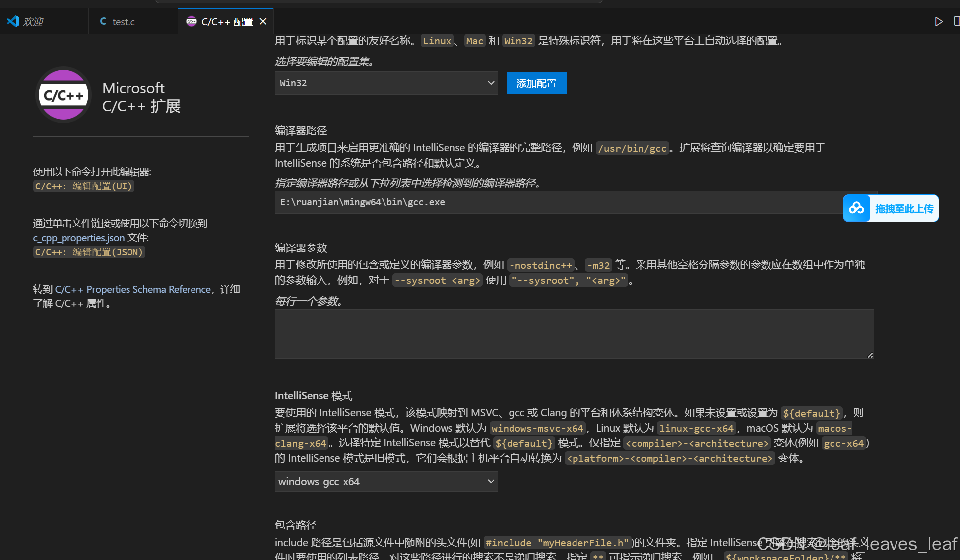The image size is (960, 560).
Task: Click the Linux identifier code text
Action: pyautogui.click(x=437, y=41)
